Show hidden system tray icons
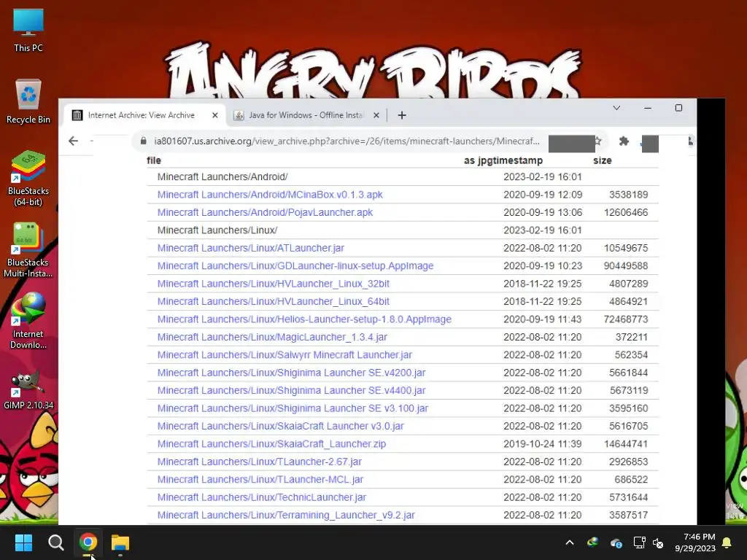This screenshot has width=747, height=560. point(569,542)
